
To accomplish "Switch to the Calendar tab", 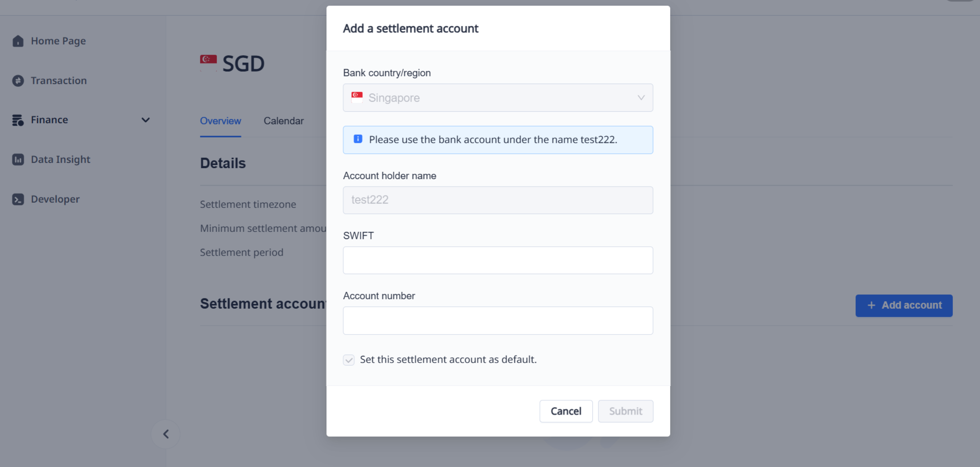I will pyautogui.click(x=283, y=121).
